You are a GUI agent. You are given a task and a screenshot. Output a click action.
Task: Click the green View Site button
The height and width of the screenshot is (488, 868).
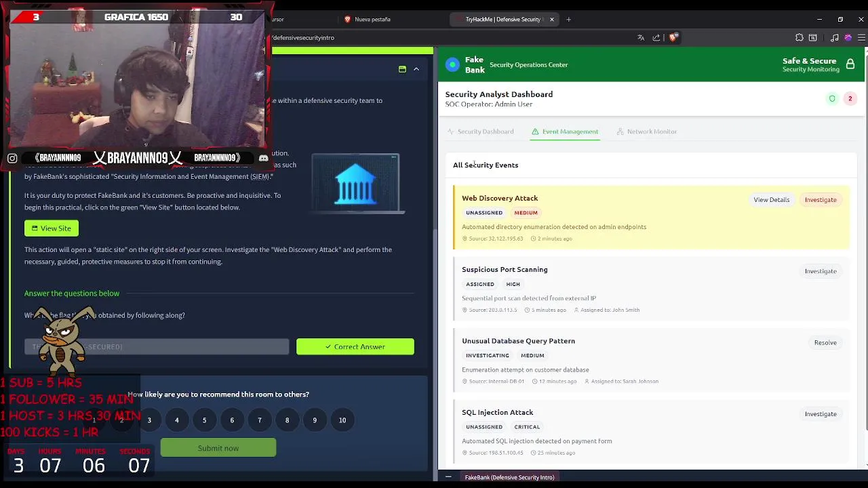click(52, 228)
